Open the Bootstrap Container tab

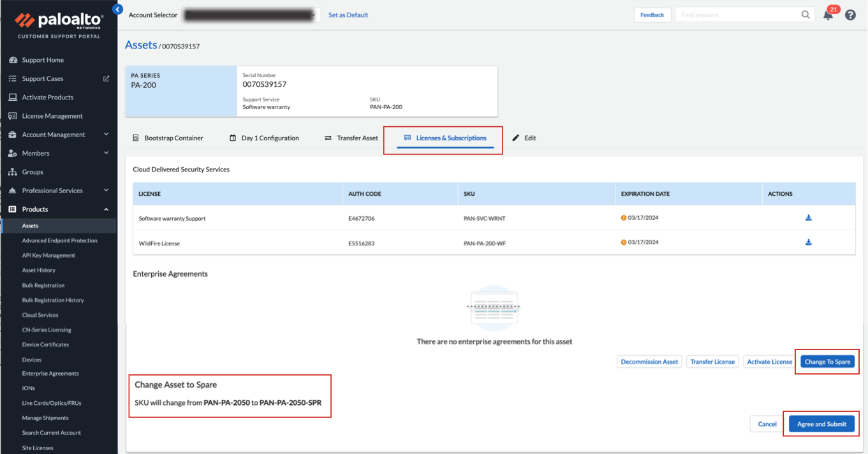click(x=168, y=138)
